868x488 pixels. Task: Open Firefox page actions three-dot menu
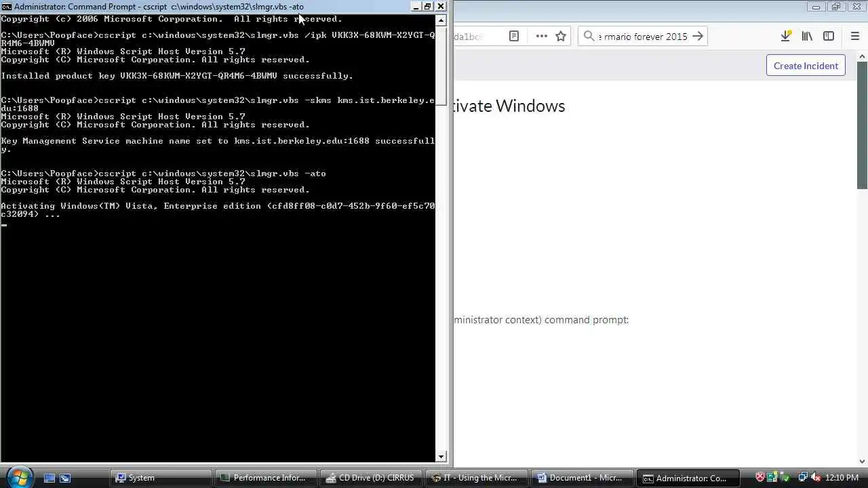(541, 37)
